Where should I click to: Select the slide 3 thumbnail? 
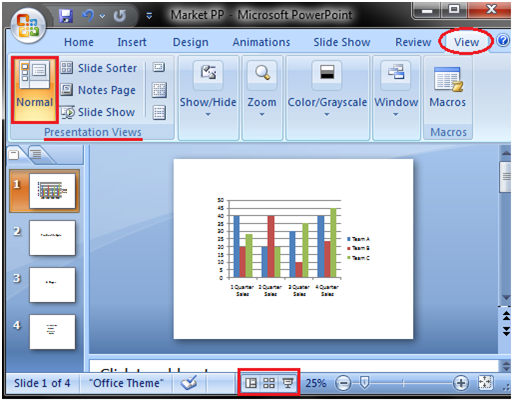52,285
